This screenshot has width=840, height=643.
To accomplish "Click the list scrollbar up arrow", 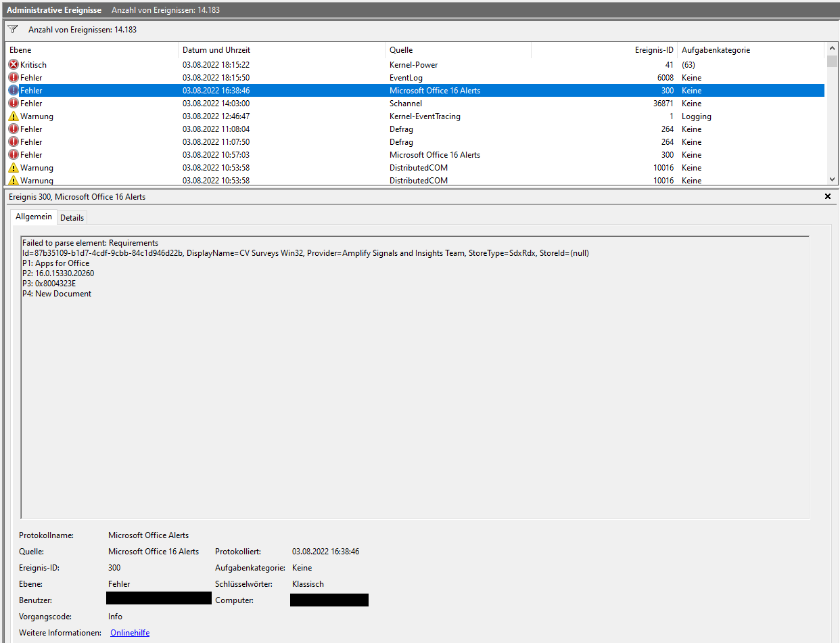I will 832,49.
